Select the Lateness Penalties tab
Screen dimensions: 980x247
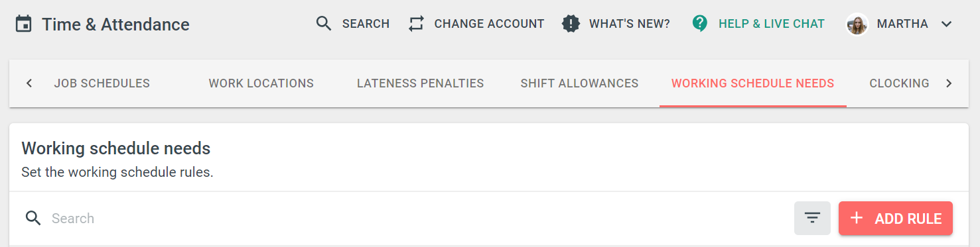pos(421,83)
